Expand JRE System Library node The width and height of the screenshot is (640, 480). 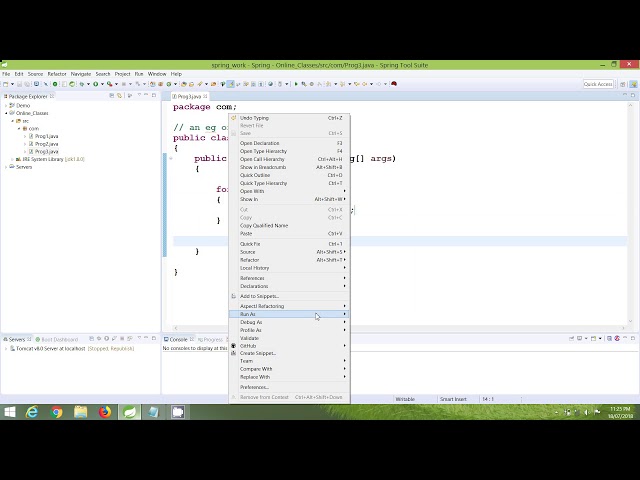pyautogui.click(x=12, y=159)
